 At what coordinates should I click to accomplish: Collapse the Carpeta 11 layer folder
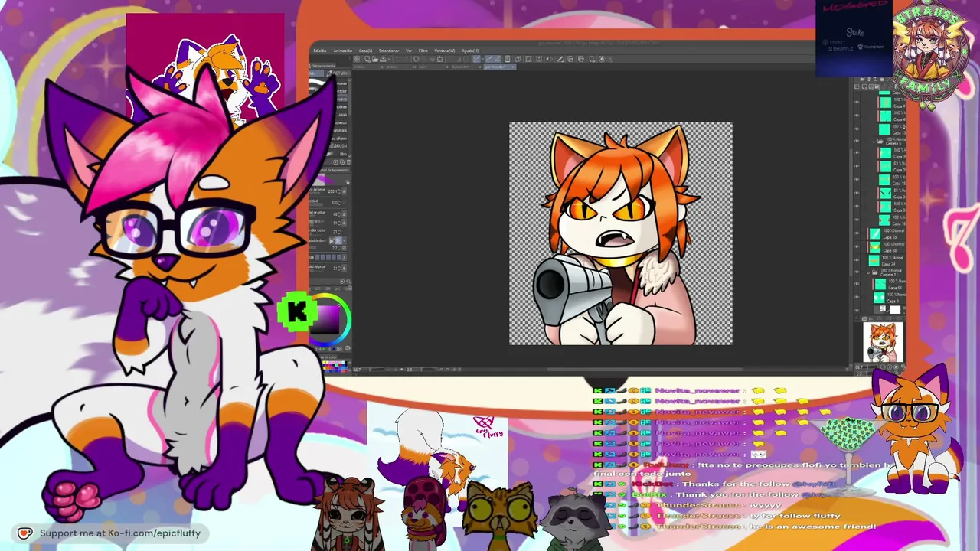868,272
